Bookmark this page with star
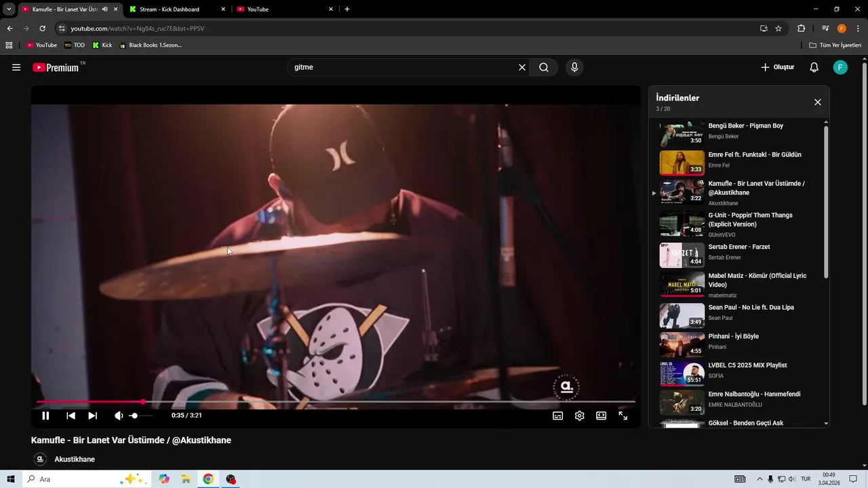 click(778, 28)
